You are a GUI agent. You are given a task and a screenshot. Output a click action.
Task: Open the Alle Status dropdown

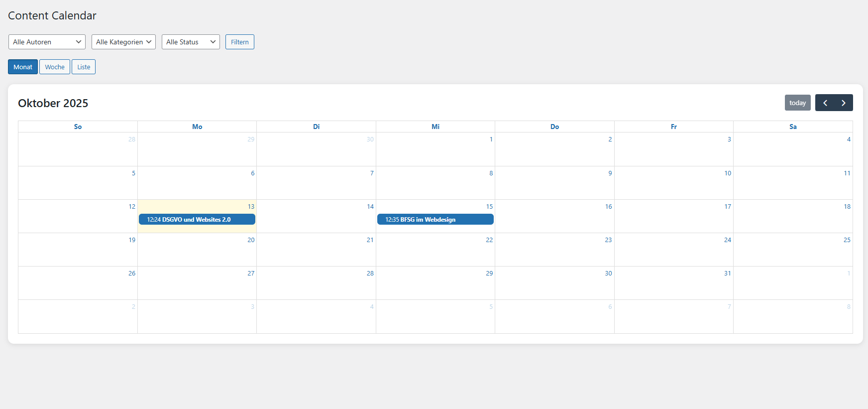tap(191, 42)
